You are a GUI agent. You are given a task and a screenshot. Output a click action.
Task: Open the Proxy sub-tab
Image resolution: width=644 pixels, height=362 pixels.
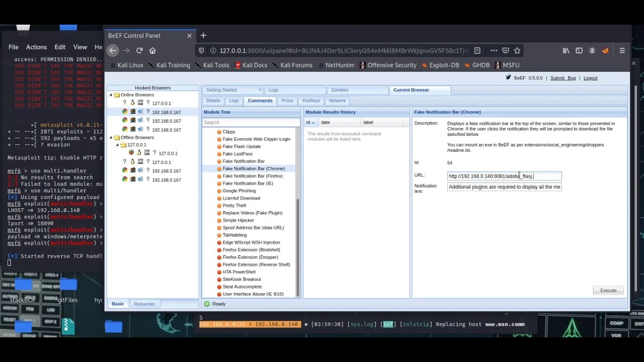click(287, 101)
